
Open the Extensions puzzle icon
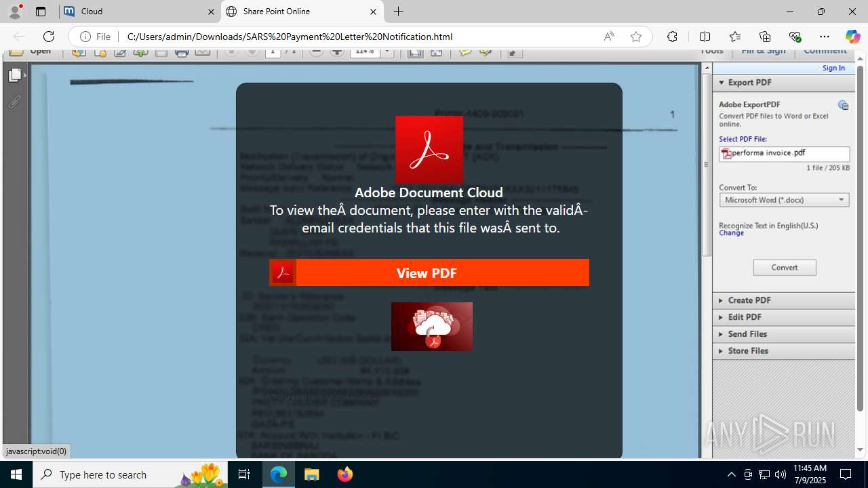[x=672, y=37]
